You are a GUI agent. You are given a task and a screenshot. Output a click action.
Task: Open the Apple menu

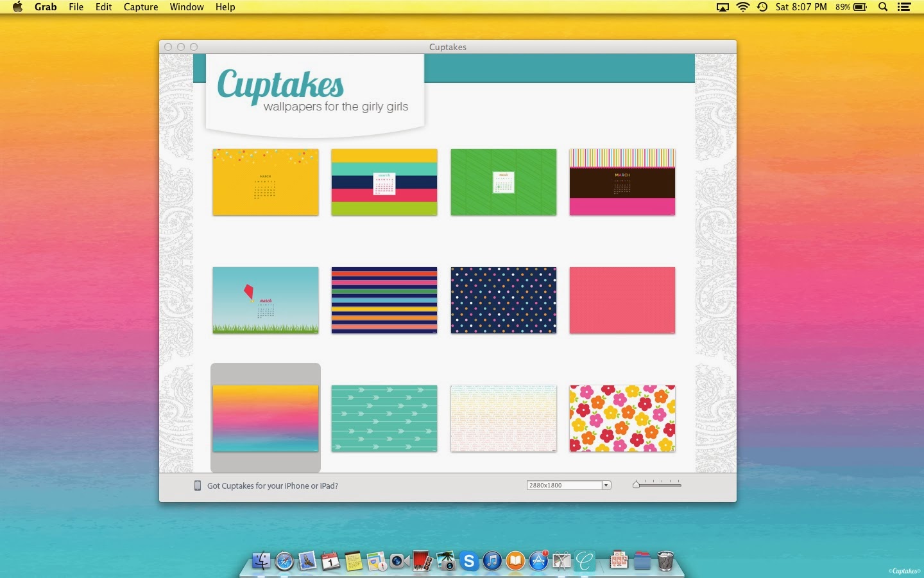pyautogui.click(x=17, y=7)
